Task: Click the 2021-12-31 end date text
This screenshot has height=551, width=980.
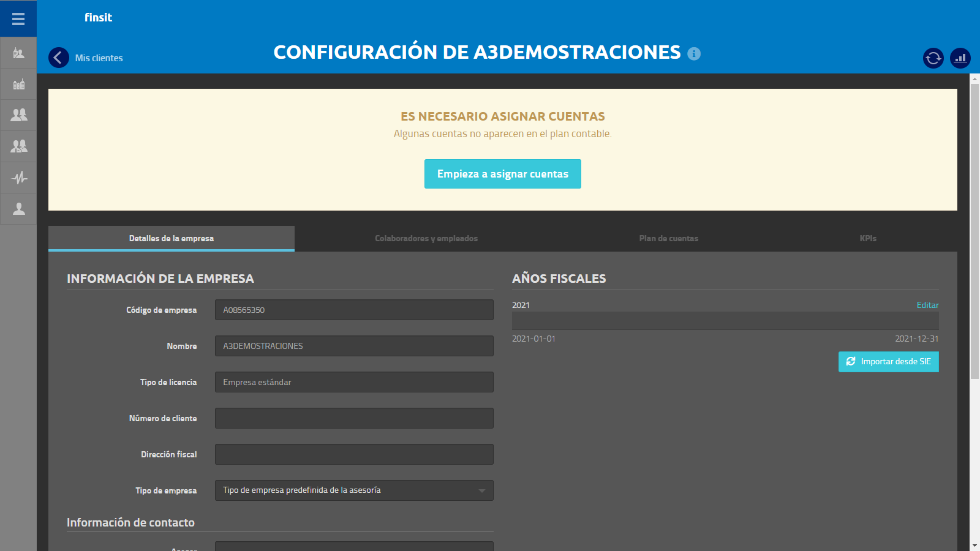Action: [x=916, y=339]
